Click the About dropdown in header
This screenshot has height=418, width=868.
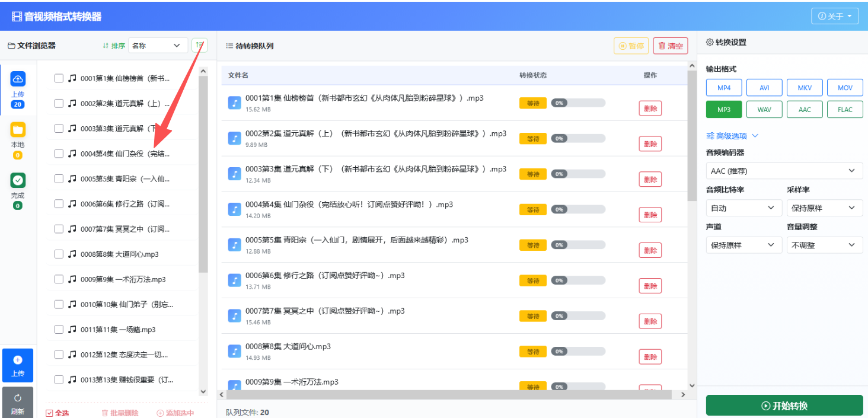835,16
